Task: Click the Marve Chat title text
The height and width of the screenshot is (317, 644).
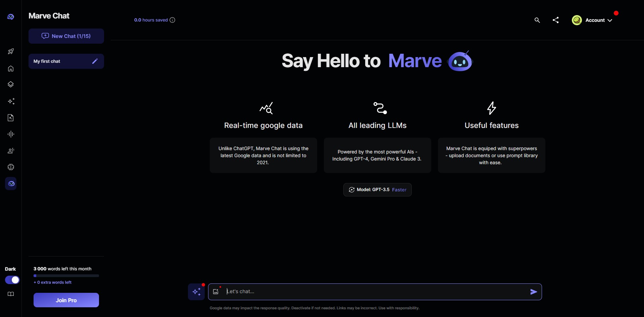Action: point(49,16)
